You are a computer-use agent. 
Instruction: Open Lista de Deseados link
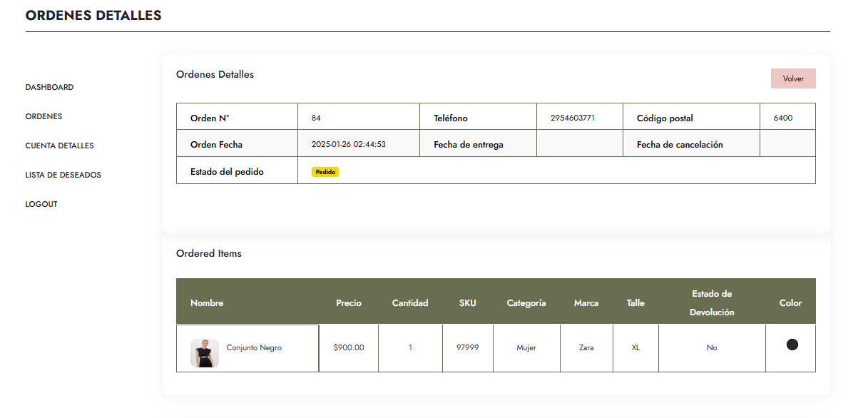63,175
